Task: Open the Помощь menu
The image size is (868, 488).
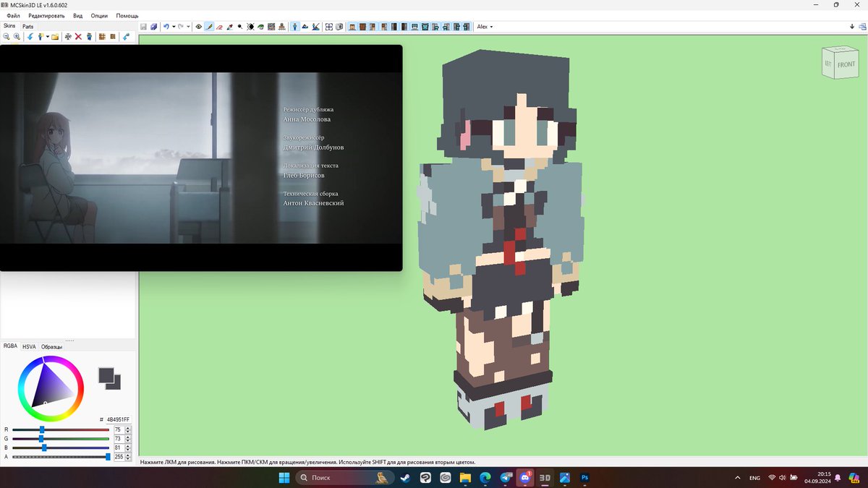Action: pyautogui.click(x=127, y=15)
